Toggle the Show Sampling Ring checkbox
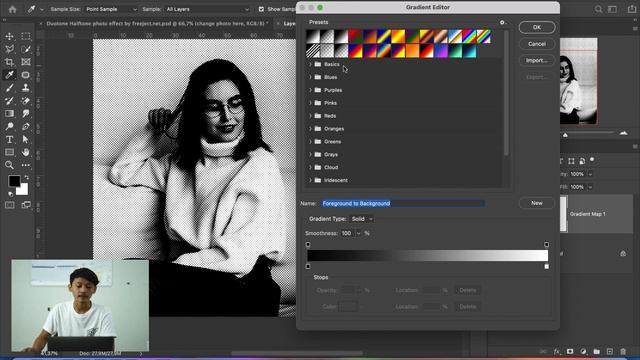Screen dimensions: 640x360 261,9
